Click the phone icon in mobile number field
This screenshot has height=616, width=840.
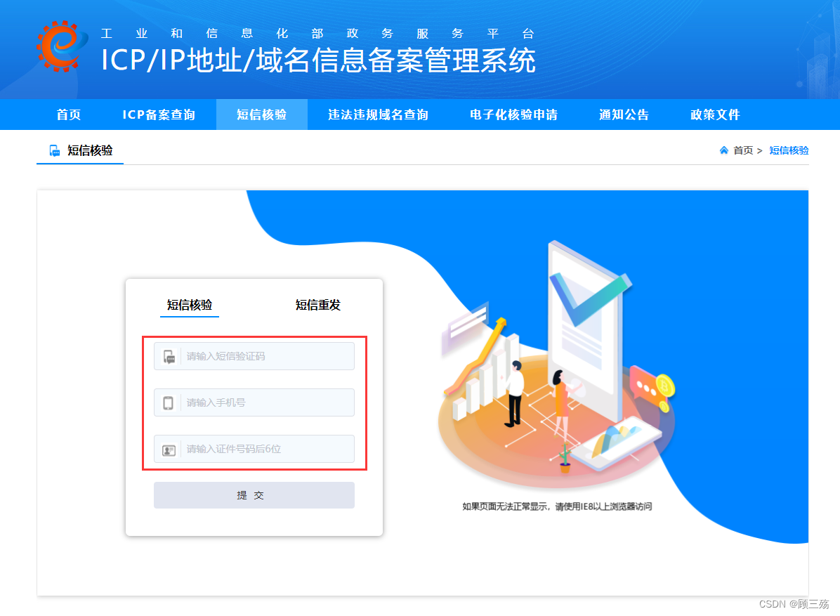click(169, 402)
